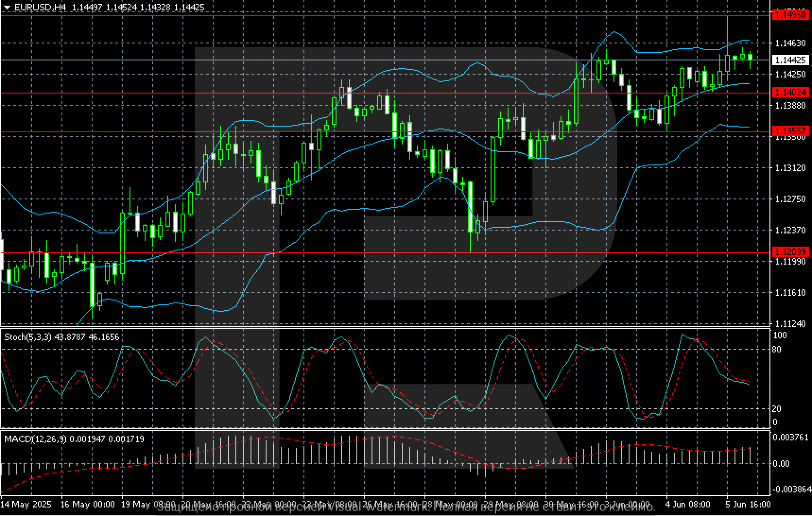The image size is (812, 516).
Task: Click the 16 May 00:00 time label
Action: [88, 504]
